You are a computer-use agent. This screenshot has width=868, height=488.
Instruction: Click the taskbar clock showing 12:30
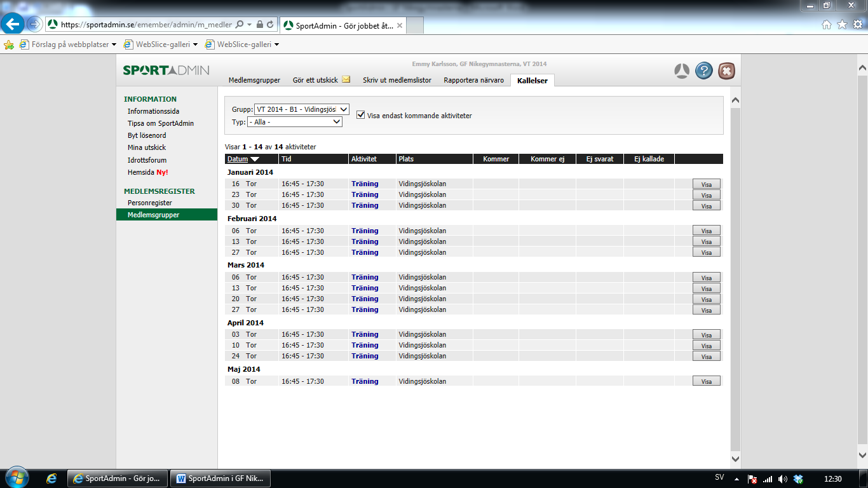(x=833, y=478)
